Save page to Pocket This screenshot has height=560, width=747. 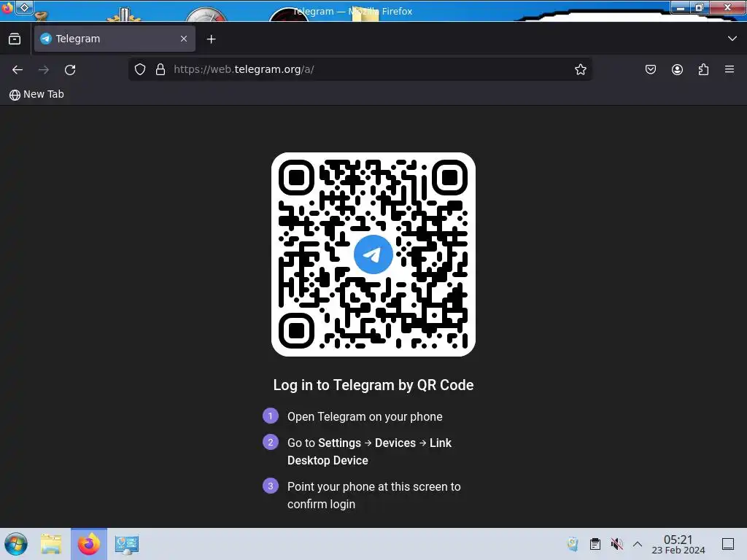click(651, 69)
